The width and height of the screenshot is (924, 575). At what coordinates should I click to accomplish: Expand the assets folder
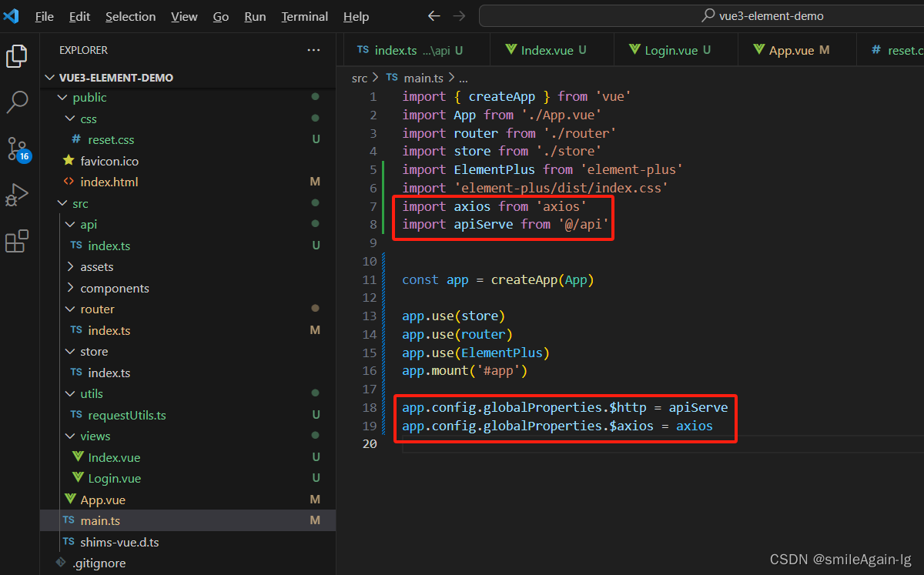(96, 267)
